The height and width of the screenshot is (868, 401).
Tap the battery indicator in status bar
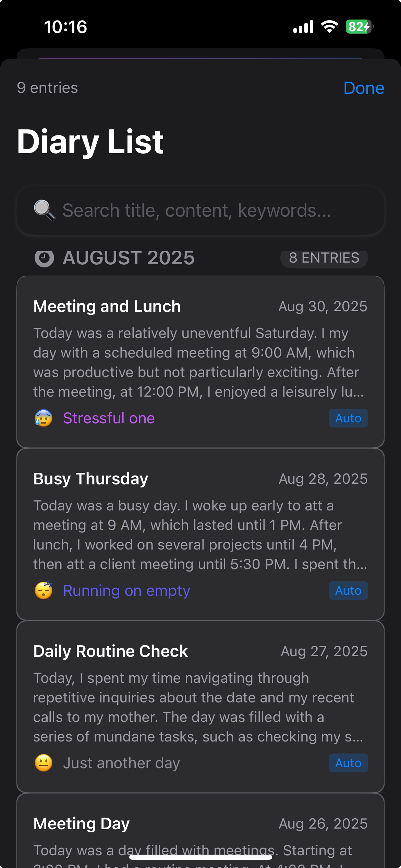pyautogui.click(x=359, y=27)
